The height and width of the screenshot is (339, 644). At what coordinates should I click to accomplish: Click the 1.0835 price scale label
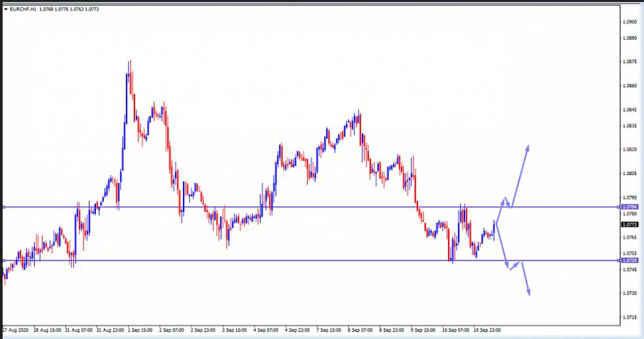[630, 126]
